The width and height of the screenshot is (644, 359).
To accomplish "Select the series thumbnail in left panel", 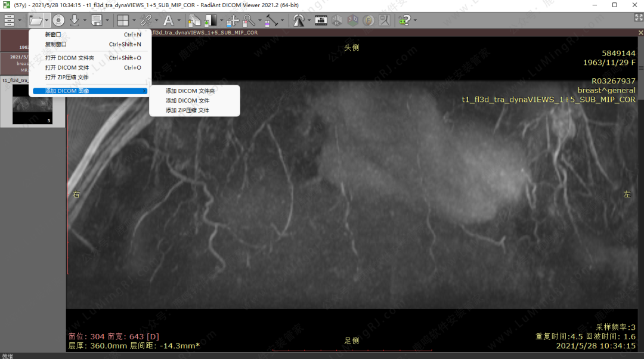I will pos(32,104).
